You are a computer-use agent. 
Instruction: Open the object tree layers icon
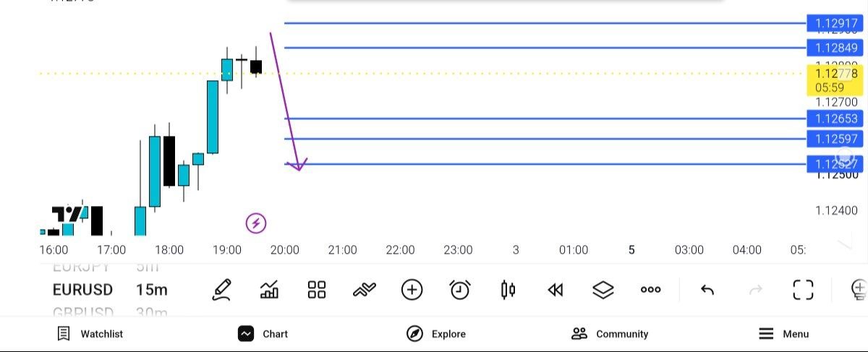[603, 290]
